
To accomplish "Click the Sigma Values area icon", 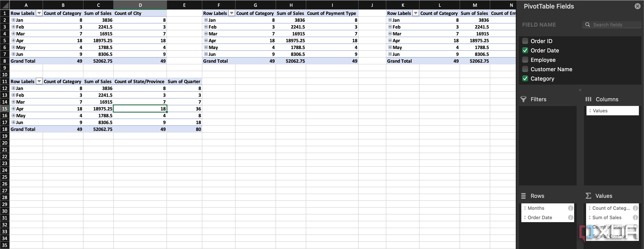I will point(588,196).
